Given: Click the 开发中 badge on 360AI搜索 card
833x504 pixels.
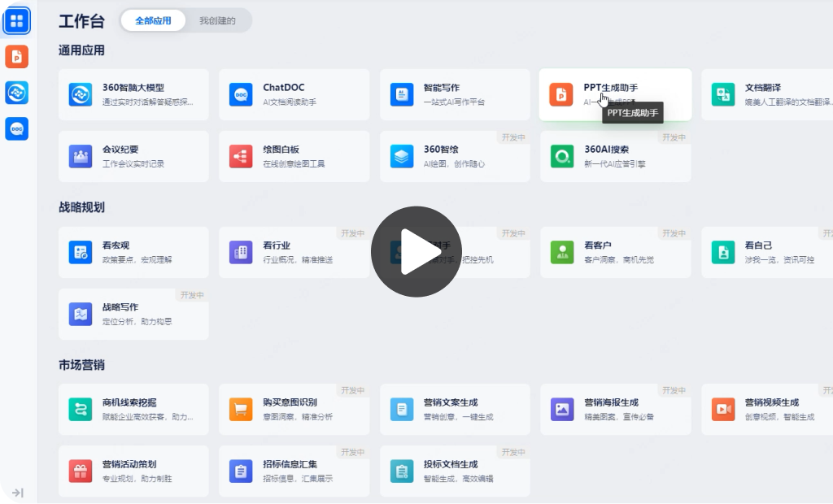Looking at the screenshot, I should (x=674, y=137).
